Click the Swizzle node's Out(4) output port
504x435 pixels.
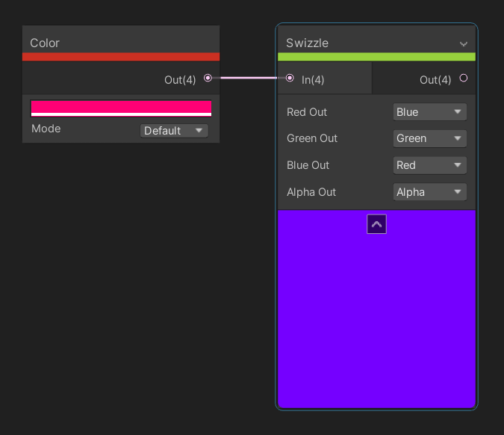coord(464,78)
